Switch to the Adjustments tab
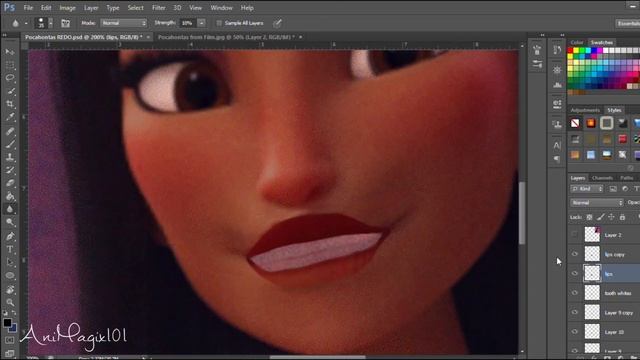 coord(585,110)
